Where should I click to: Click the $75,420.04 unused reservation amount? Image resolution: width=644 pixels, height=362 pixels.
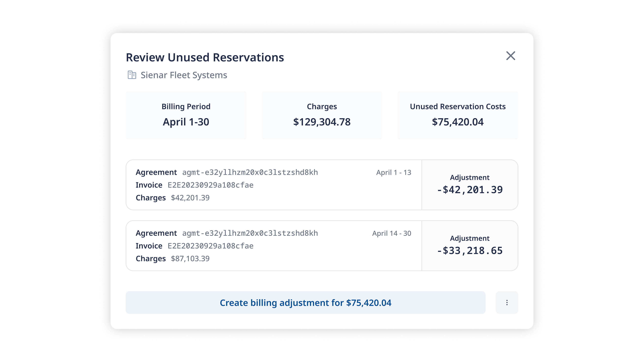point(458,122)
